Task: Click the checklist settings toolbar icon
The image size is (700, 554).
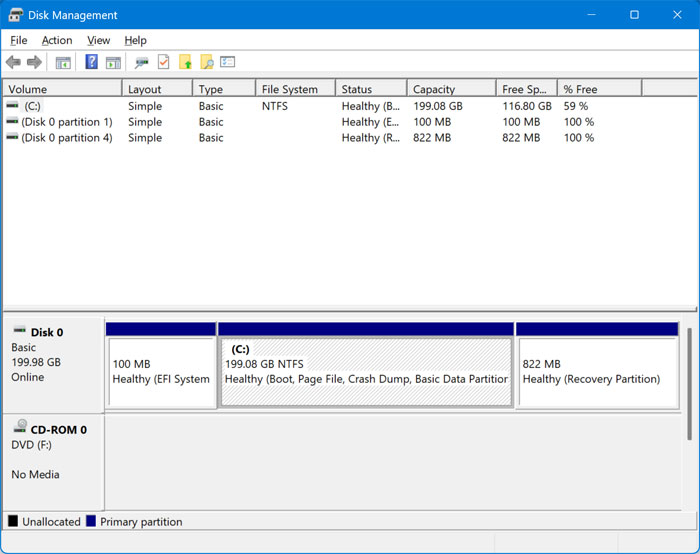Action: coord(228,62)
